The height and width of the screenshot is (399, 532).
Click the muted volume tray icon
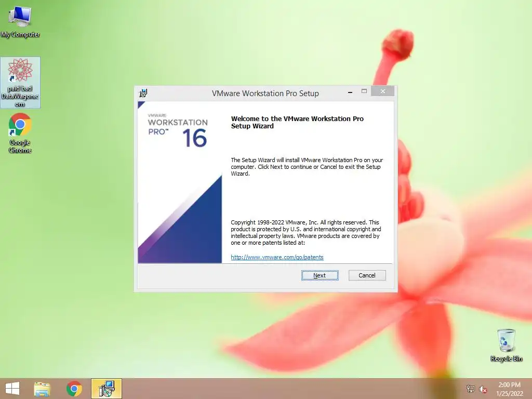pos(483,389)
